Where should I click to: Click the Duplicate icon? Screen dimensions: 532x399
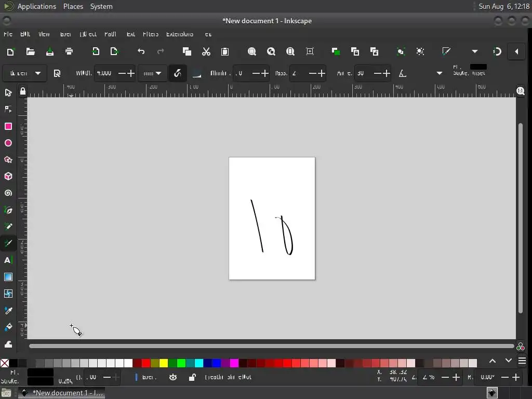coord(336,51)
